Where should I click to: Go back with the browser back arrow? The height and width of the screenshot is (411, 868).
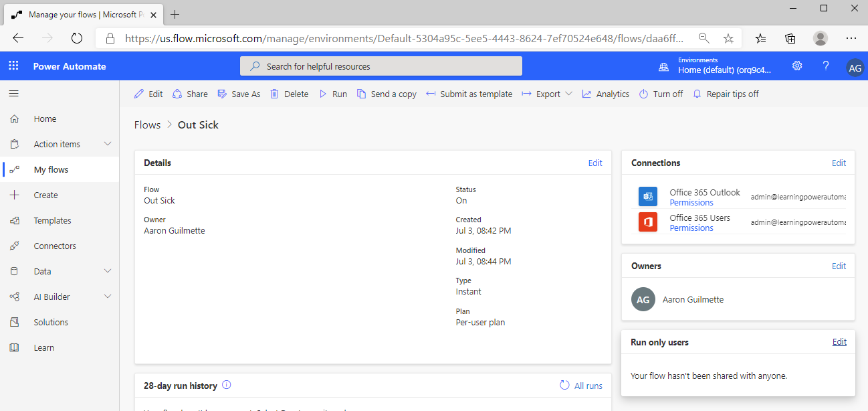point(18,38)
